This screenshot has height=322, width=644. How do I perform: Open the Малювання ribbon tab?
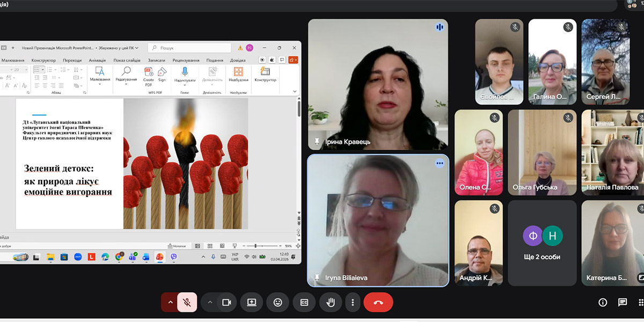click(13, 61)
